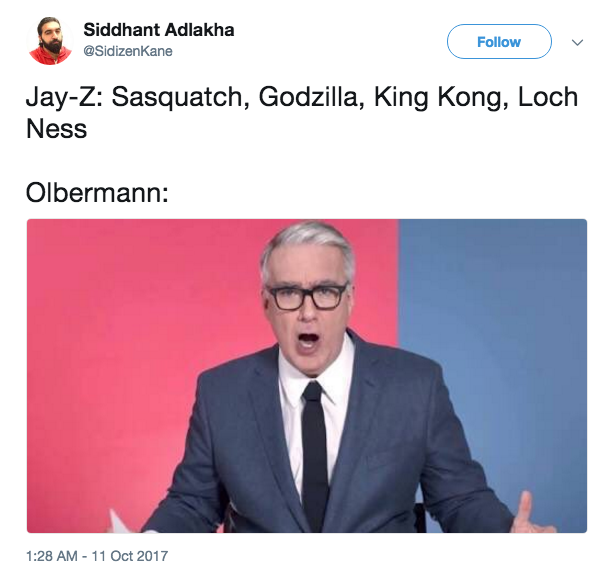Click the 11 Oct 2017 date
The image size is (612, 577).
pos(130,556)
